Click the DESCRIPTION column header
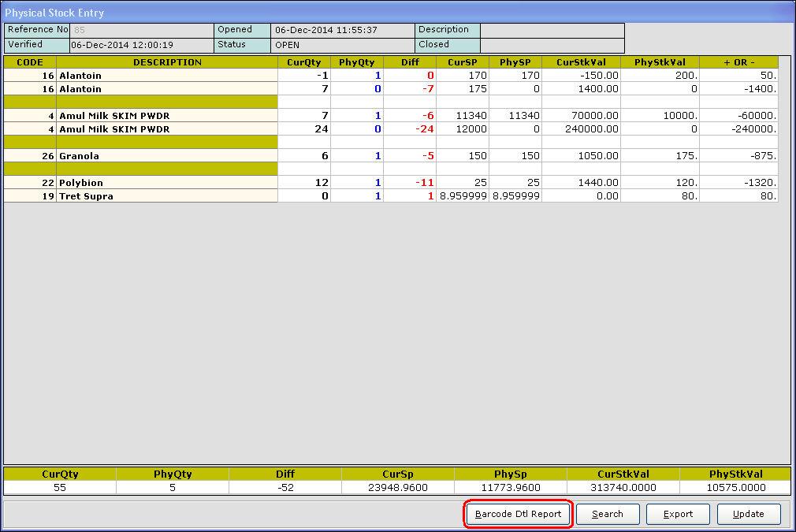 point(167,62)
